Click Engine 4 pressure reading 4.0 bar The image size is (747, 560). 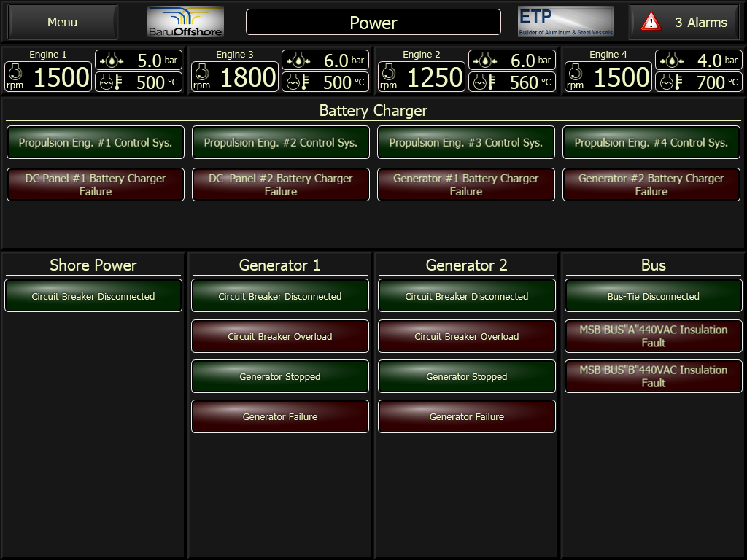point(699,61)
